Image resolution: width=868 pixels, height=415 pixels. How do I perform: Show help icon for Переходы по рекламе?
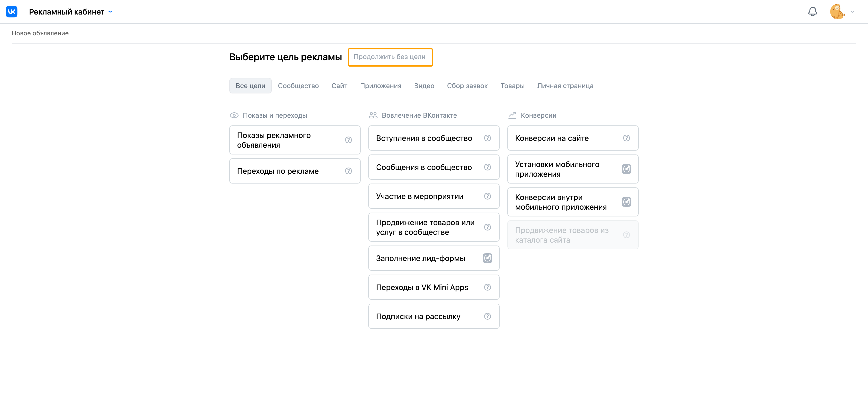(x=349, y=171)
